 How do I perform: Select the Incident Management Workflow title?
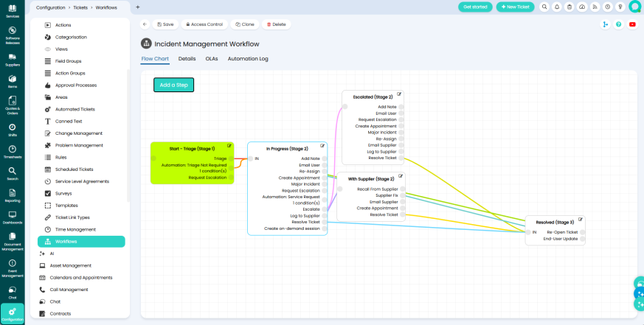[207, 44]
